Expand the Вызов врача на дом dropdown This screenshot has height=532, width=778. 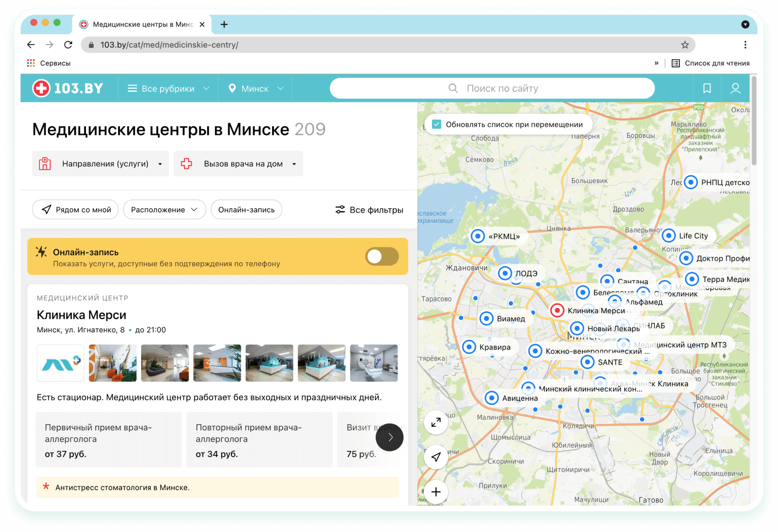(238, 164)
